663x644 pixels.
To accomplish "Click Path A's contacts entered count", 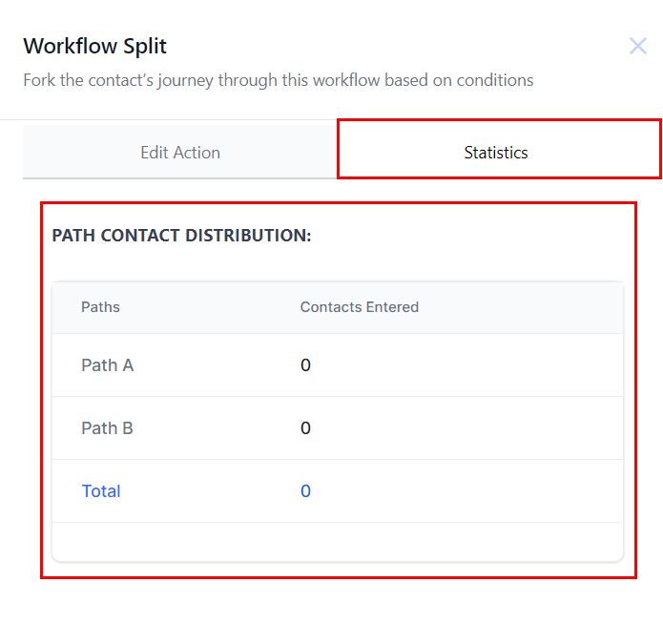I will point(305,365).
